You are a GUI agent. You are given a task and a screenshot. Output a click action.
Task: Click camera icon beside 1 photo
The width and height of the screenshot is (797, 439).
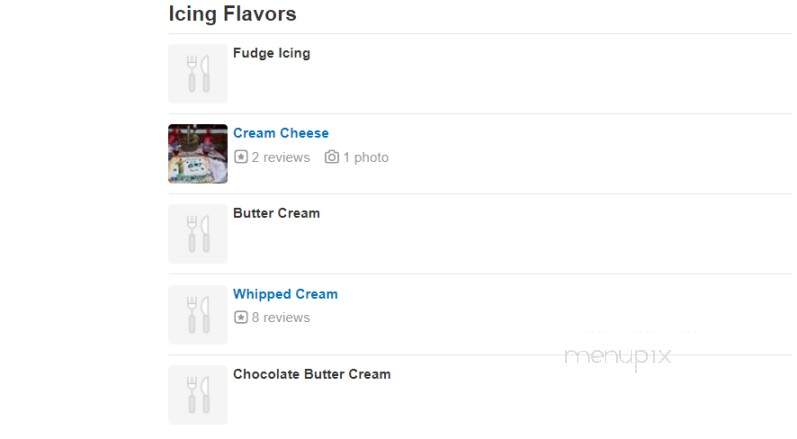click(331, 157)
